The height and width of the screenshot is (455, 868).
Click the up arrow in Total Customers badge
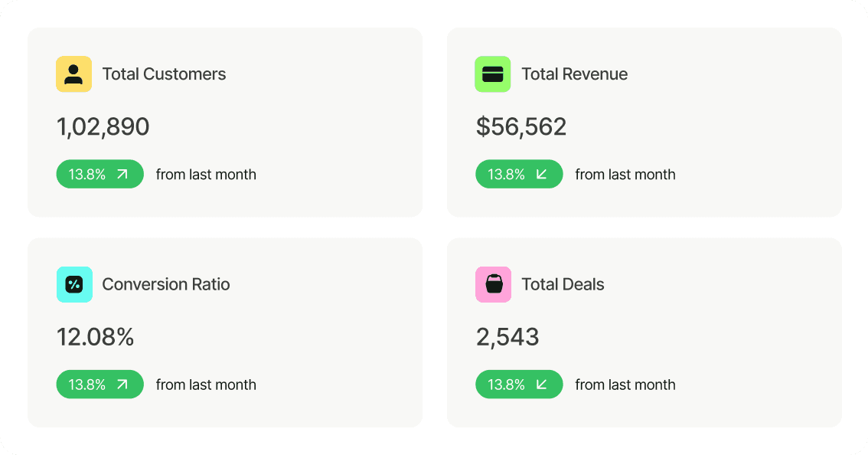122,175
